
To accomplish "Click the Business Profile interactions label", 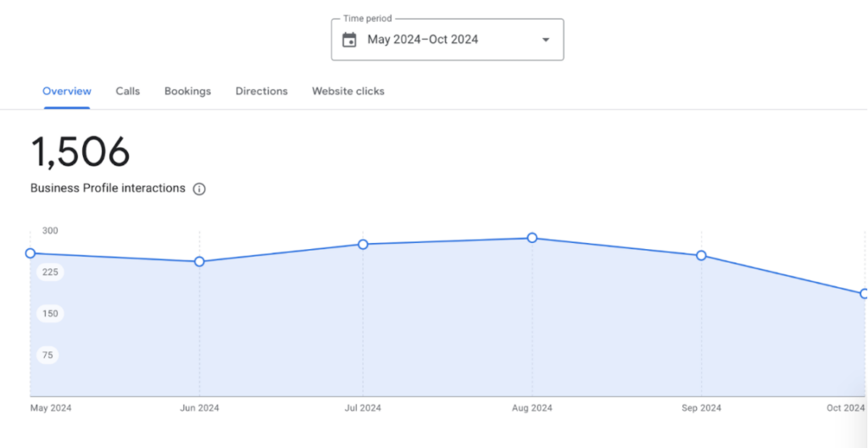I will 108,188.
